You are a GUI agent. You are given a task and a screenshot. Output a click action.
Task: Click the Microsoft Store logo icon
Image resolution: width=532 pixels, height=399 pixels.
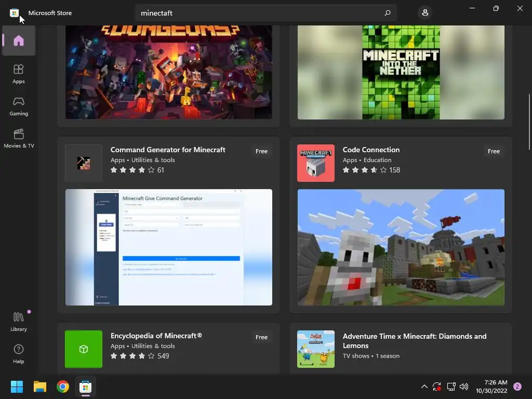[x=14, y=13]
